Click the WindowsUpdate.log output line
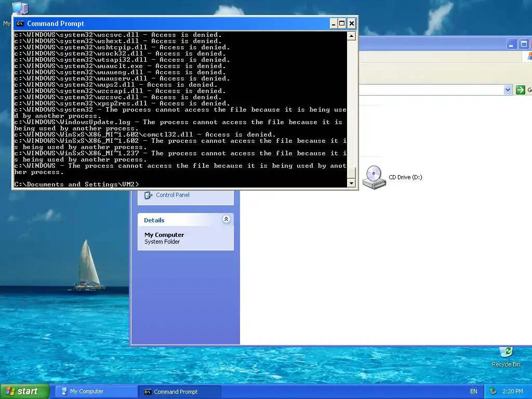 [x=179, y=125]
